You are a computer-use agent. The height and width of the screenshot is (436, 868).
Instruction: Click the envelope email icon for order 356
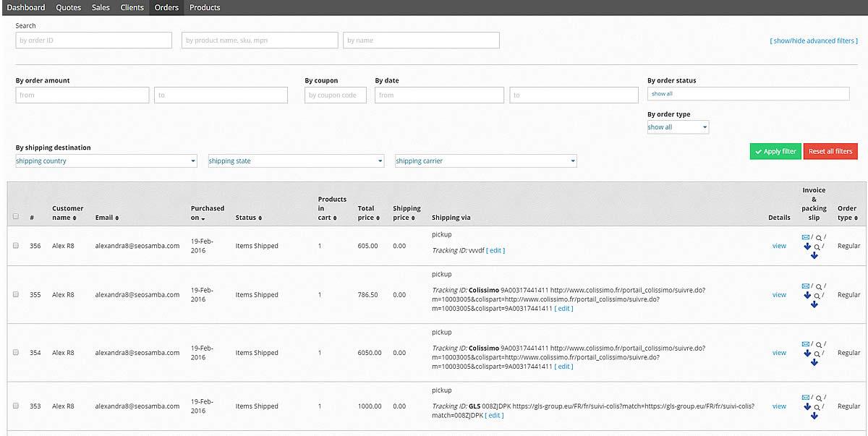[x=806, y=237]
